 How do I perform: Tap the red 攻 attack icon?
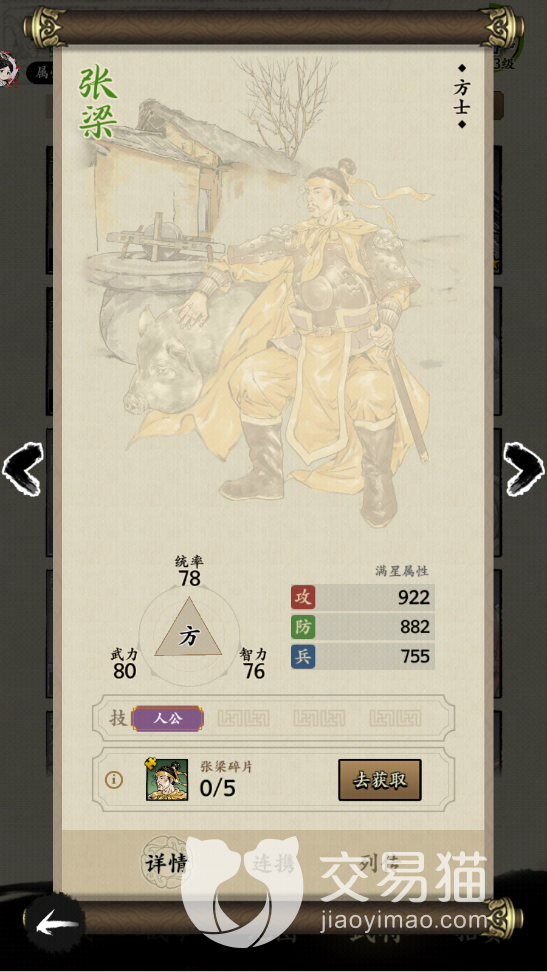coord(303,597)
